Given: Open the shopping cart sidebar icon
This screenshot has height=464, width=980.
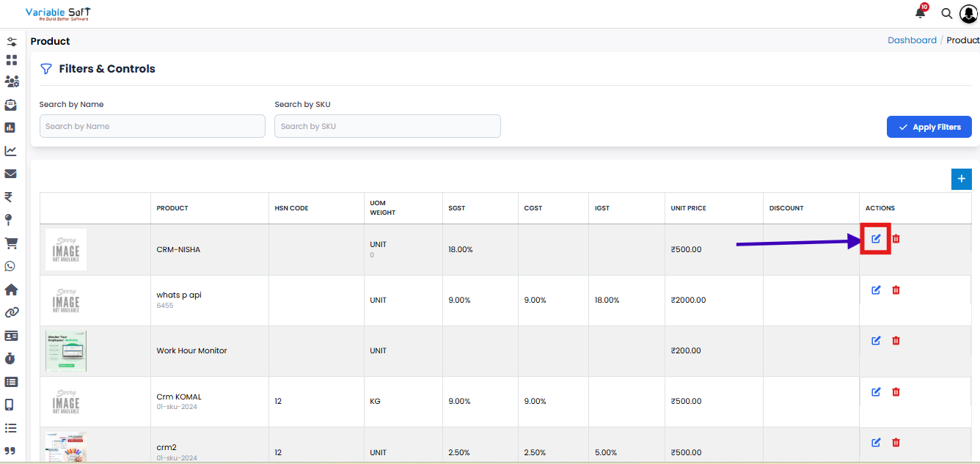Looking at the screenshot, I should pos(10,243).
